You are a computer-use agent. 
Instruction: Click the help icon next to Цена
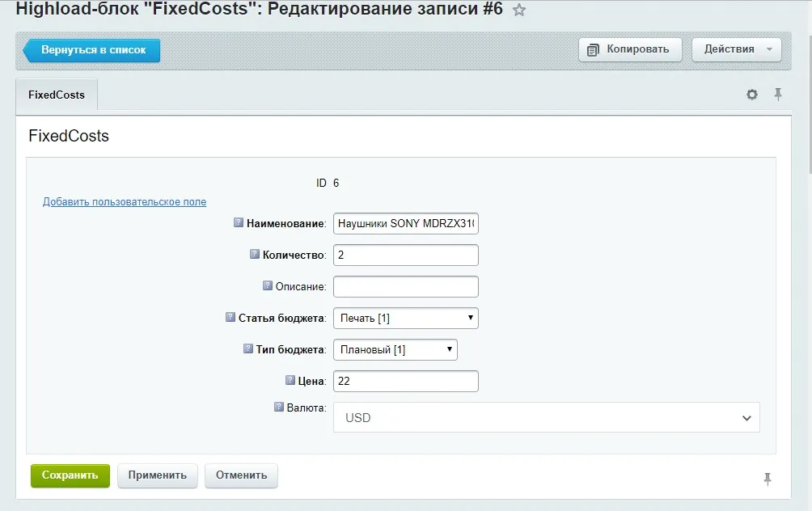pyautogui.click(x=290, y=380)
